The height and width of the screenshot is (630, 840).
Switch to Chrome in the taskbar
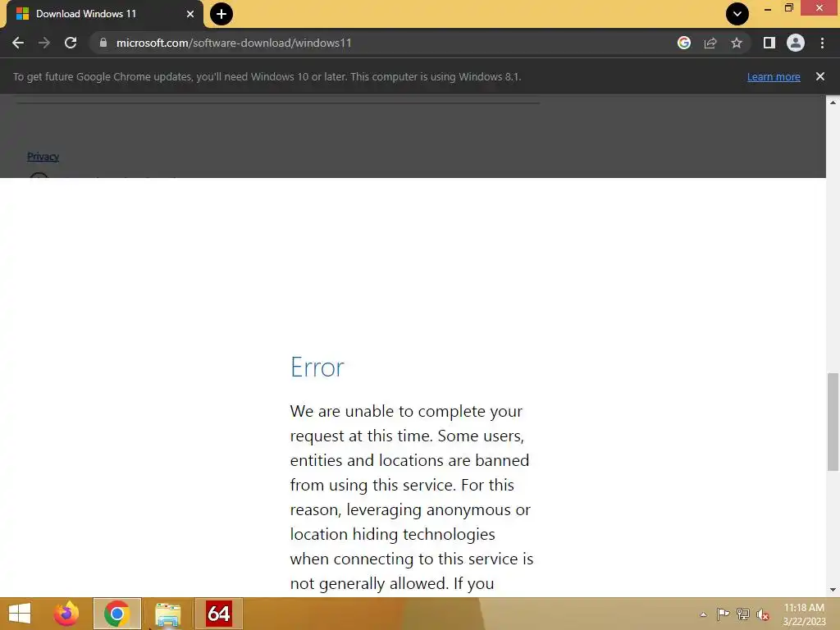tap(116, 614)
